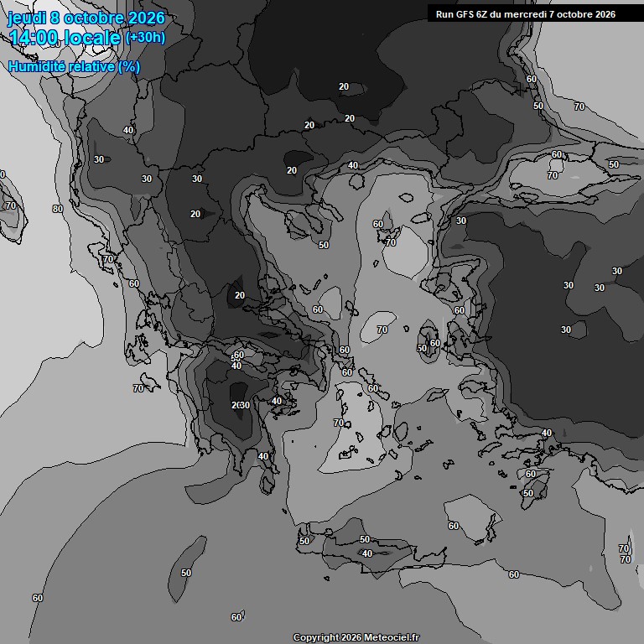This screenshot has width=644, height=644.
Task: Click the 50 label on Chios island
Action: (x=422, y=349)
